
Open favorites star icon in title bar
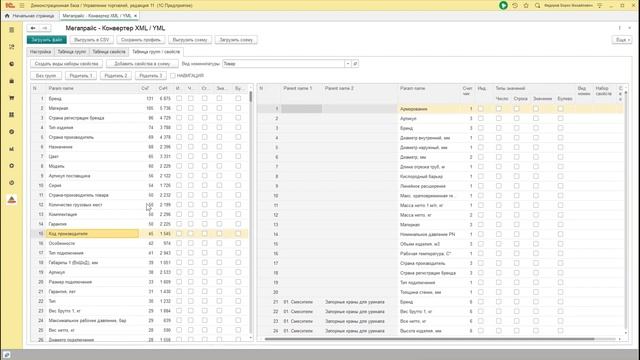coord(526,5)
